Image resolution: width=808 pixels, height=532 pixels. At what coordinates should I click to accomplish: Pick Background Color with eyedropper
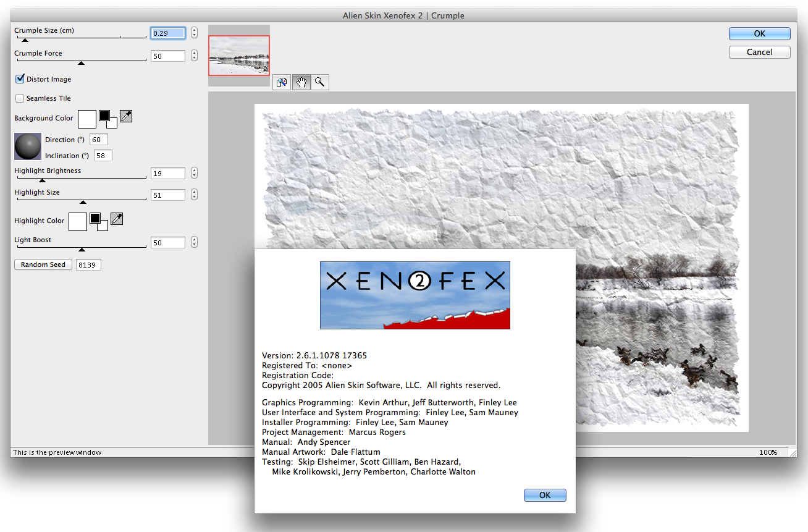[126, 116]
